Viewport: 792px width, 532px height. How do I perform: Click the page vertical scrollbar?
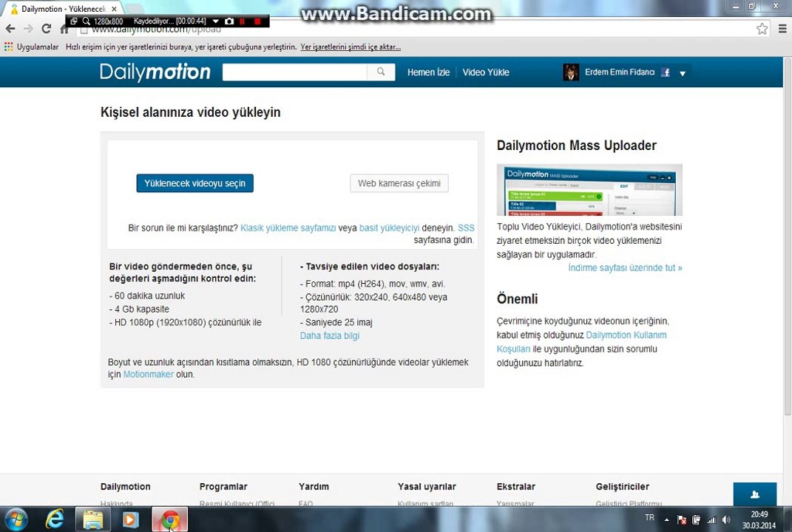point(788,236)
